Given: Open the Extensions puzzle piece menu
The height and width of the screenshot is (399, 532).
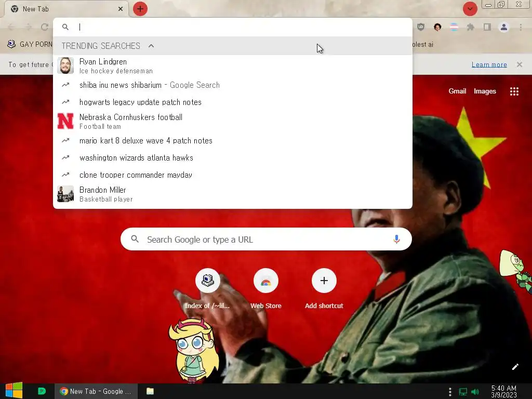Looking at the screenshot, I should pos(470,27).
